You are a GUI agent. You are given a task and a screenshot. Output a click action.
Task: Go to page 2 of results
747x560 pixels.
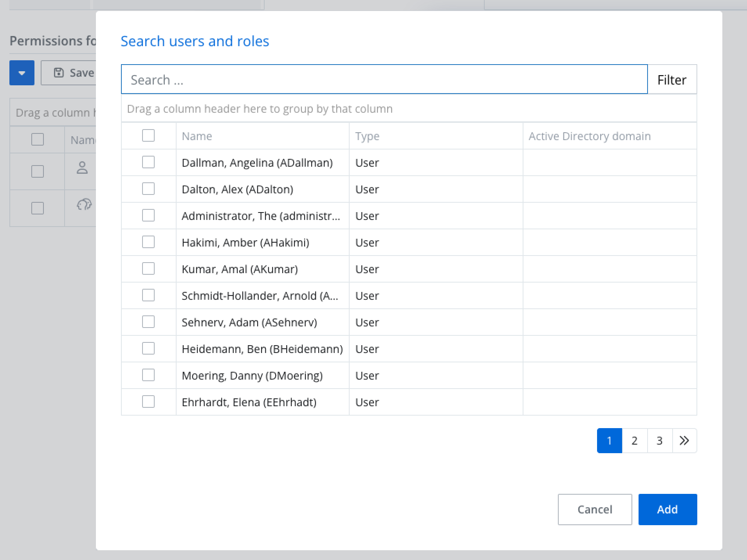point(634,441)
